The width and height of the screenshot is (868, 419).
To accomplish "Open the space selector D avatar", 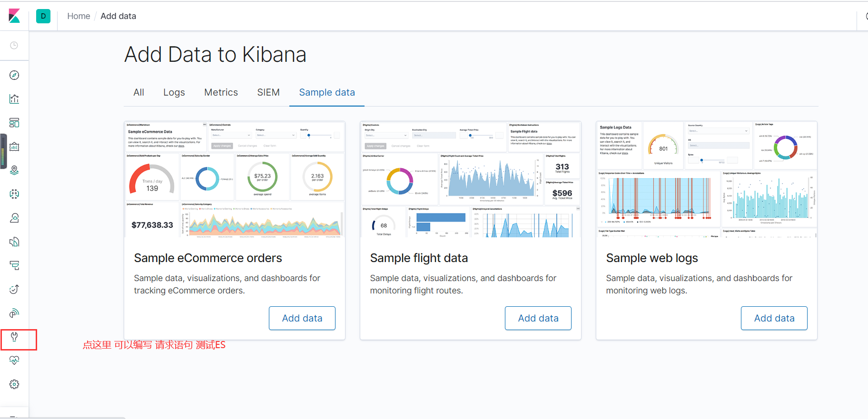I will [43, 16].
